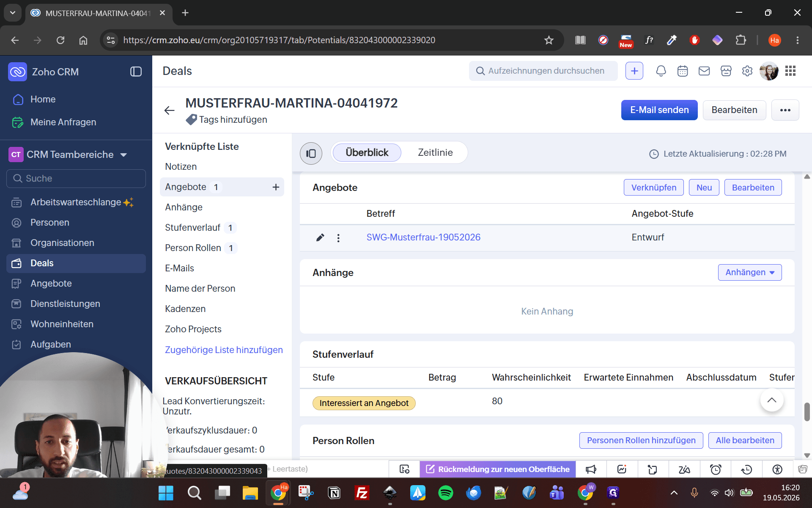Go to Stufenverlauf in related list
This screenshot has height=508, width=812.
pos(192,227)
